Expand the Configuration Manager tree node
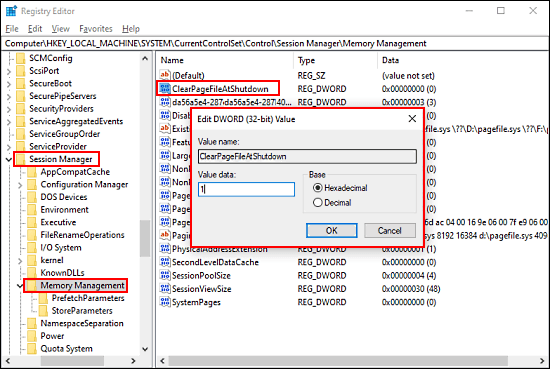 tap(20, 185)
